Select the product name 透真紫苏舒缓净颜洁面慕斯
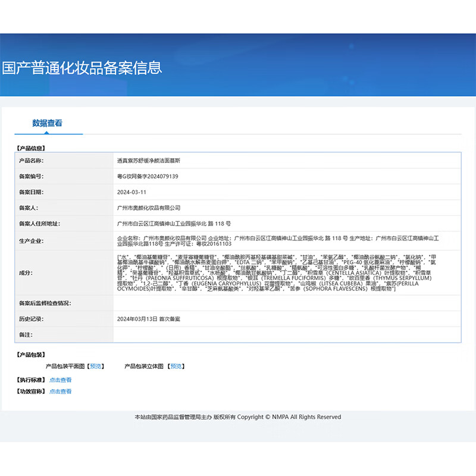This screenshot has height=476, width=476. pyautogui.click(x=148, y=161)
